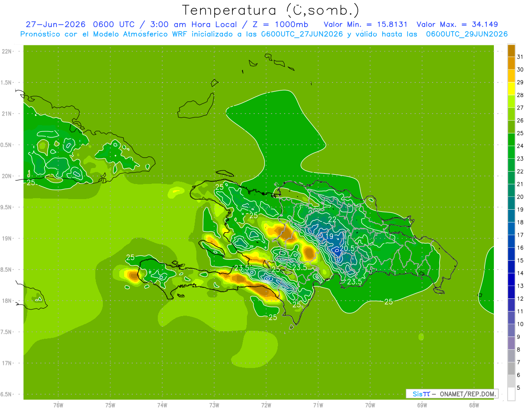
Task: Click the "Temperatura (C,somb.)" title
Action: pyautogui.click(x=271, y=10)
